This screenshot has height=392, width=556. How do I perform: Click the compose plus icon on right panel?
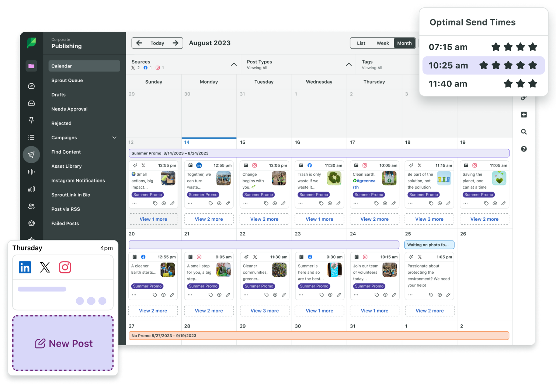[524, 115]
